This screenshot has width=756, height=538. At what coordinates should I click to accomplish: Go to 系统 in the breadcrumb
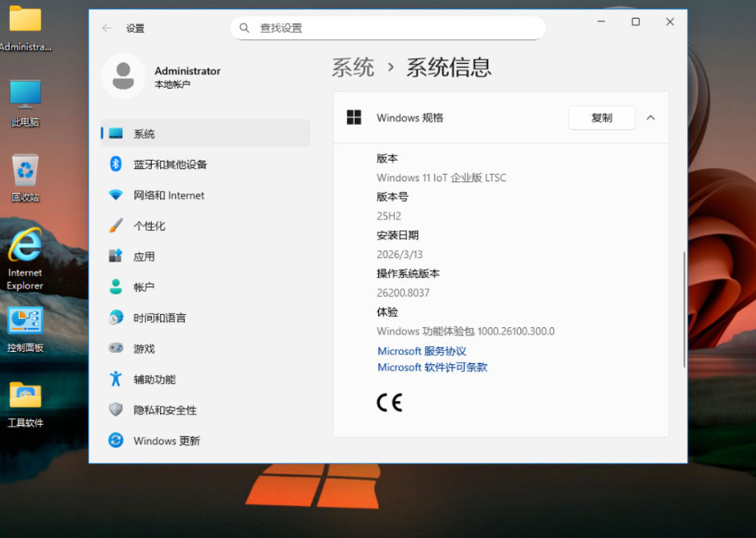click(x=353, y=67)
